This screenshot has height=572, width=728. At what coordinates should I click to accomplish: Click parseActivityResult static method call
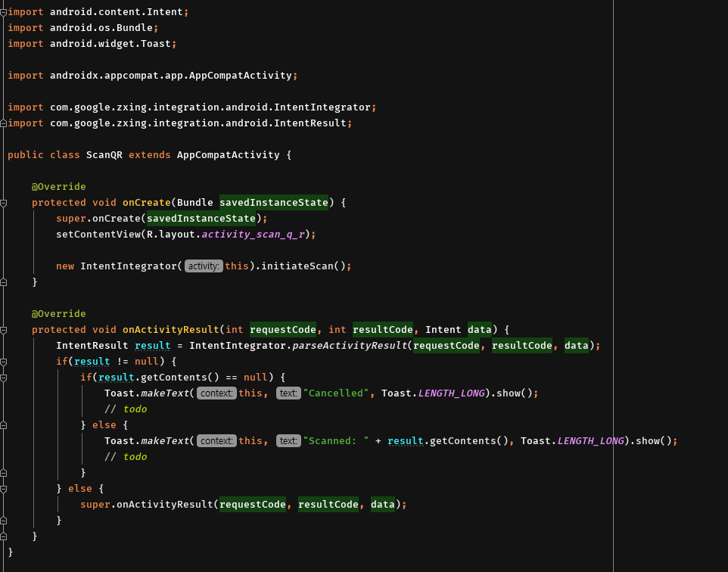350,346
